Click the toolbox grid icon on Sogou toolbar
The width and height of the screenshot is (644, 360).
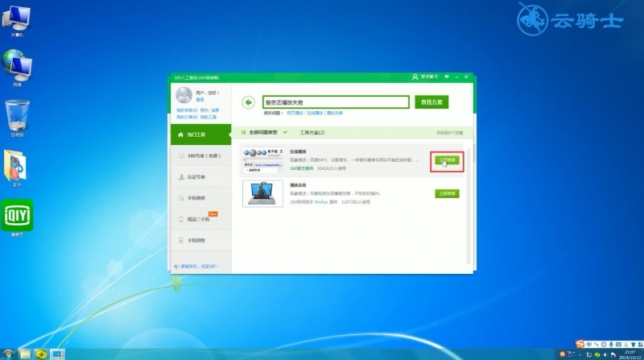641,345
